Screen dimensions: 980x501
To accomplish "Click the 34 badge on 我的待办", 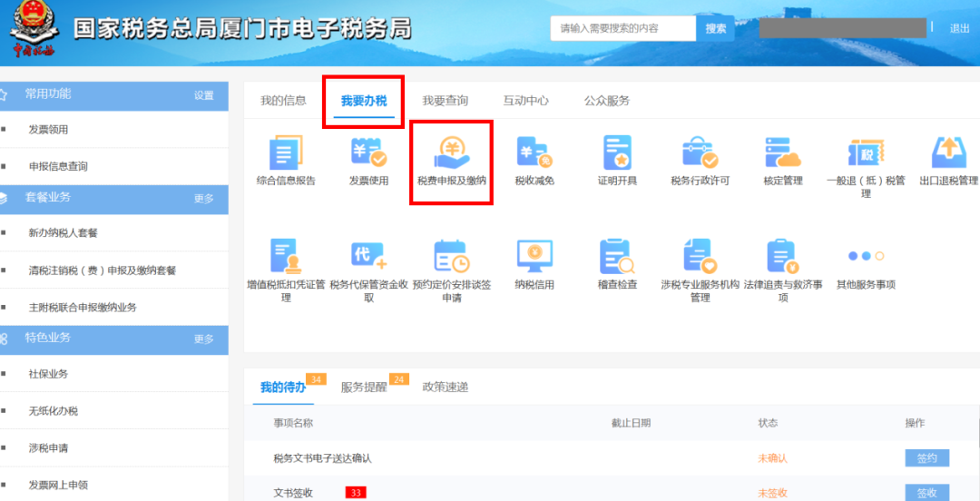I will tap(317, 379).
